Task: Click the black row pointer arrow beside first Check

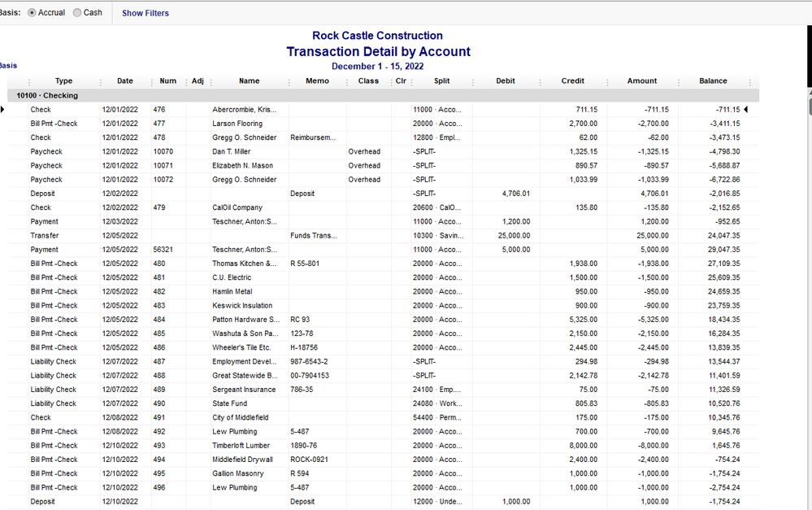Action: [x=2, y=109]
